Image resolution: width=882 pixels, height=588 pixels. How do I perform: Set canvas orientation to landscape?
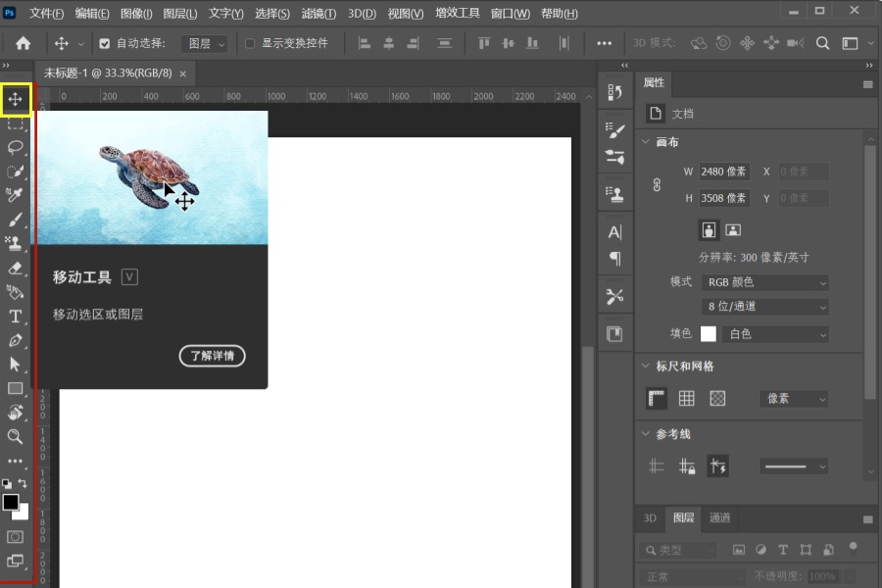coord(733,229)
